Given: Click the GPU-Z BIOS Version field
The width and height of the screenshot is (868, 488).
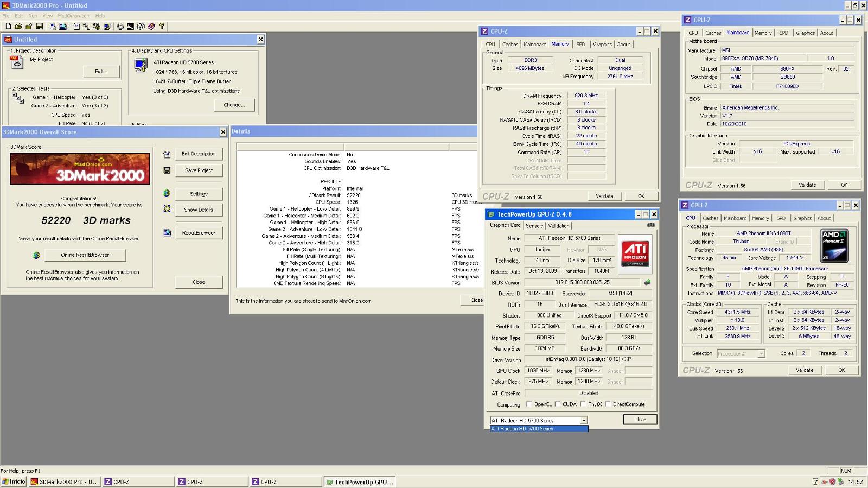Looking at the screenshot, I should point(582,283).
